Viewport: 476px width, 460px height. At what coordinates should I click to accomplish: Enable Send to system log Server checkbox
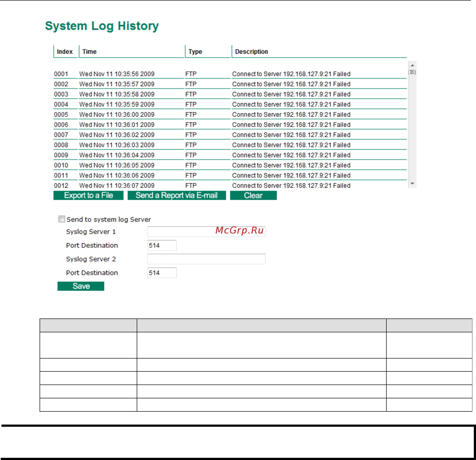(x=62, y=219)
